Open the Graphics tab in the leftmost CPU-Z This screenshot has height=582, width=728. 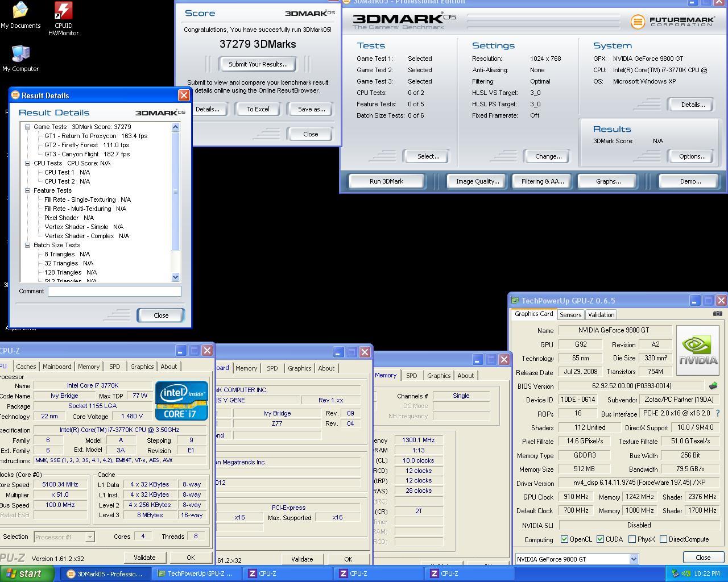pyautogui.click(x=142, y=367)
